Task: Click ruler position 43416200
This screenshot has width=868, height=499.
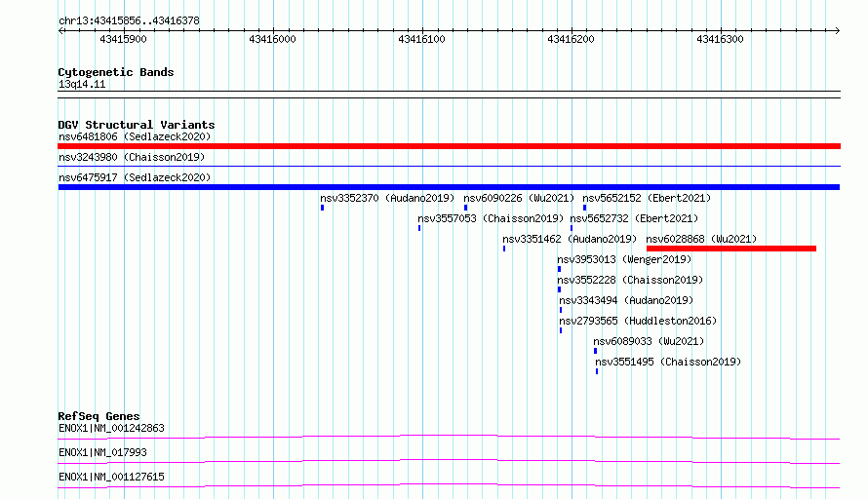Action: (571, 39)
